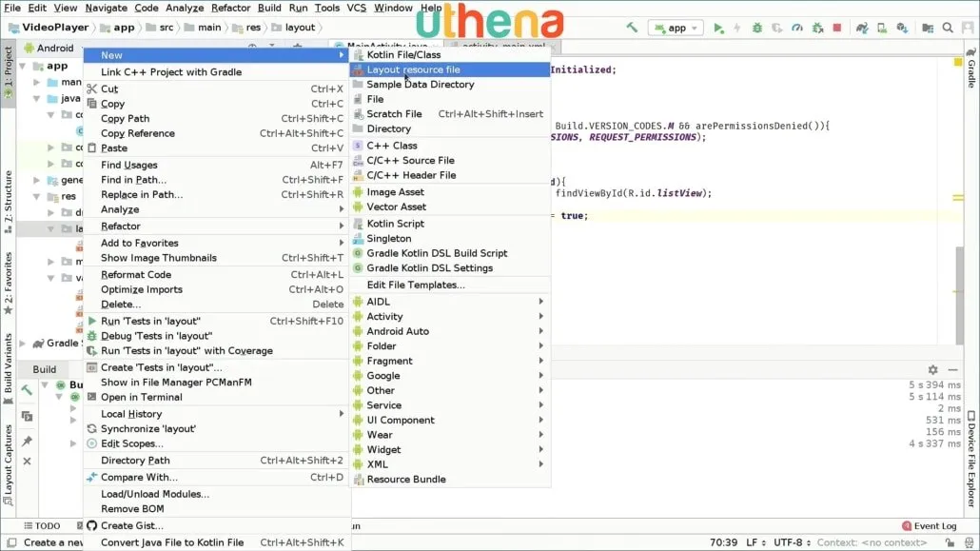The height and width of the screenshot is (551, 980).
Task: Choose Vector Asset menu item
Action: (450, 207)
